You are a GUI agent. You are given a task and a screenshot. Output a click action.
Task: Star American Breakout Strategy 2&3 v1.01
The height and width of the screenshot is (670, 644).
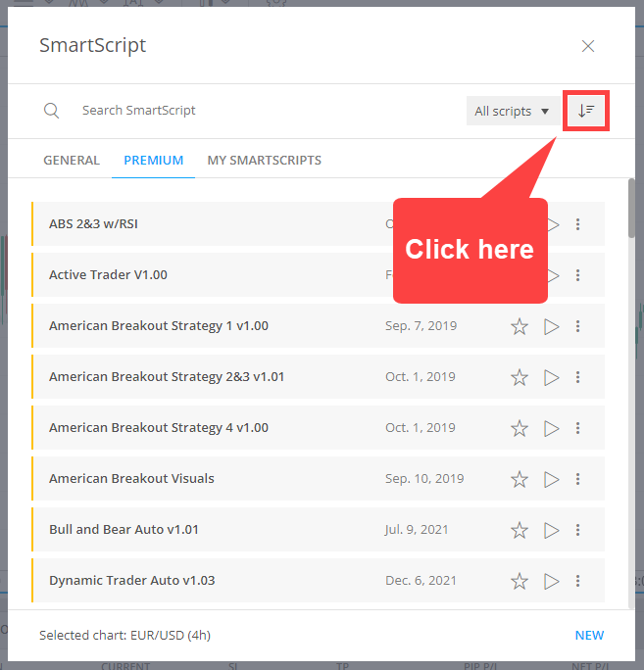click(520, 377)
